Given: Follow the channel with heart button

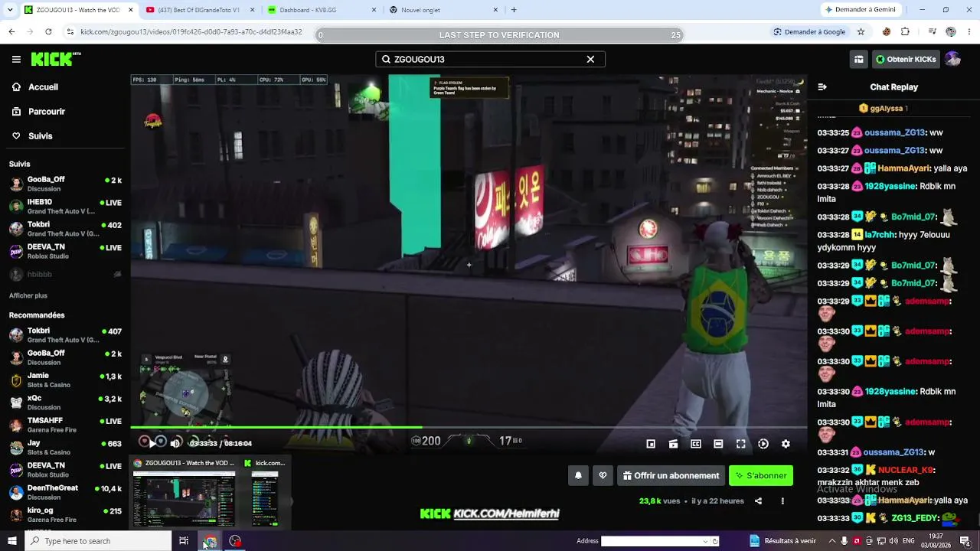Looking at the screenshot, I should tap(603, 475).
